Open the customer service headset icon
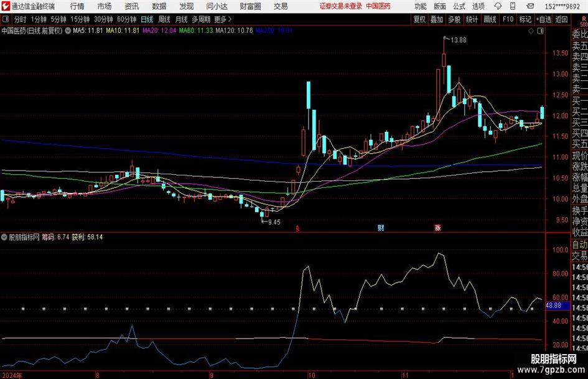The width and height of the screenshot is (588, 379). [x=498, y=6]
